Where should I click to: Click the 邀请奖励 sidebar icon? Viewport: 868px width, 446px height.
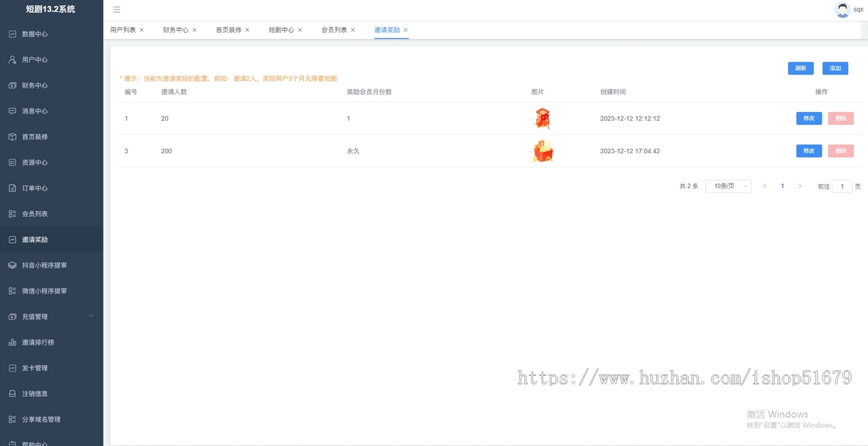(12, 239)
